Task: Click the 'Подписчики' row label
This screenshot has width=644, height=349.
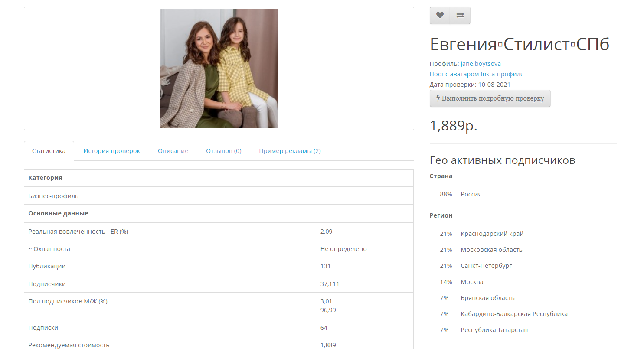Action: (47, 284)
